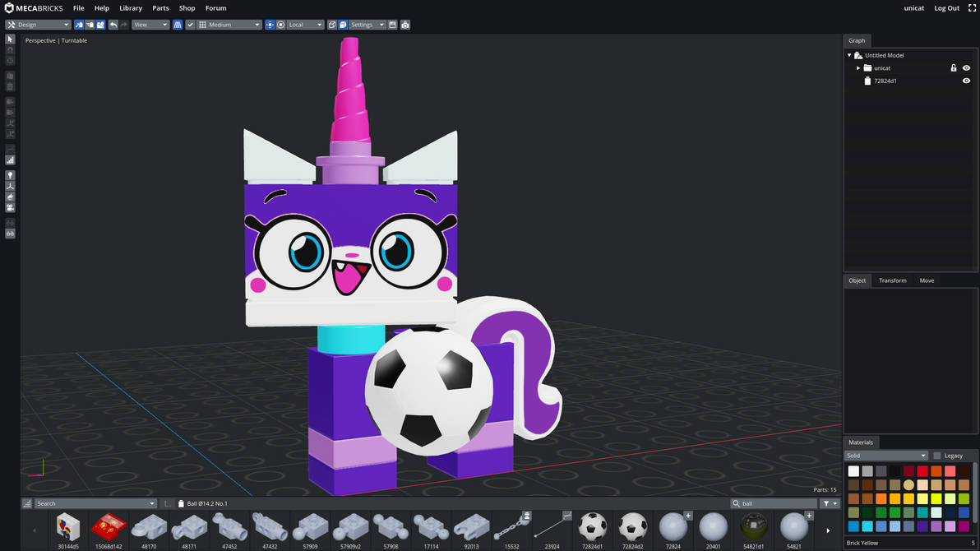Select the arrow selection tool

coord(9,38)
